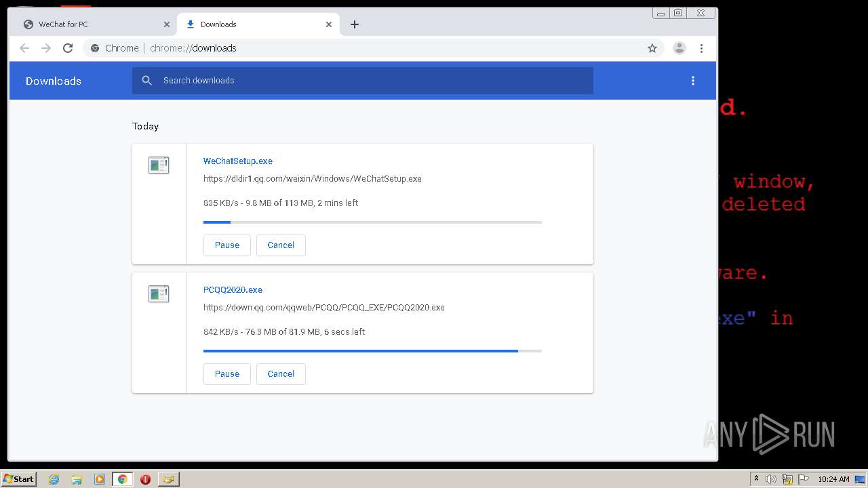Open the Downloads page more-actions menu
The width and height of the screenshot is (868, 488).
pos(693,81)
